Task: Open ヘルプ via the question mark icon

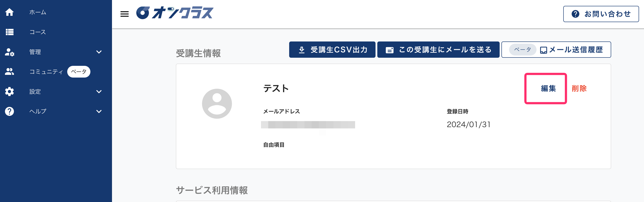Action: [x=9, y=111]
